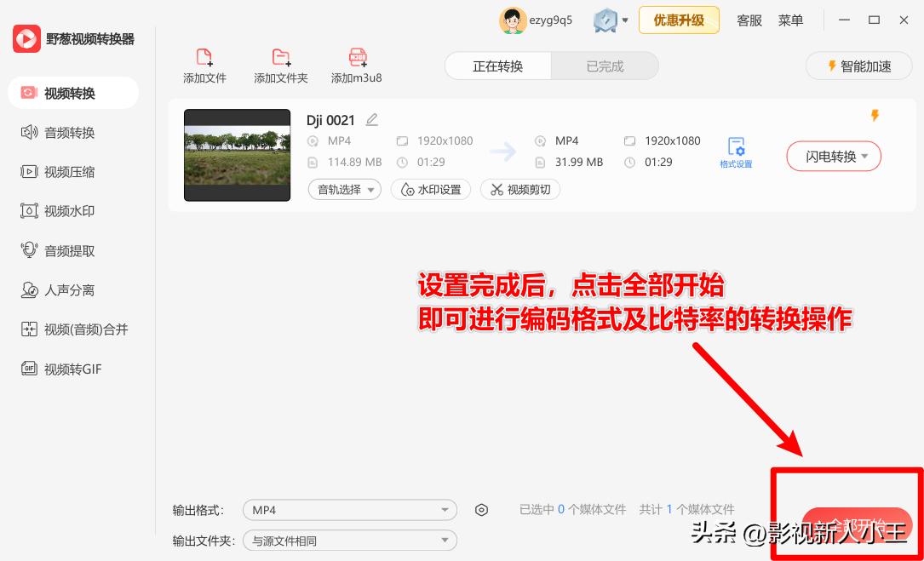Click the user avatar icon

513,20
